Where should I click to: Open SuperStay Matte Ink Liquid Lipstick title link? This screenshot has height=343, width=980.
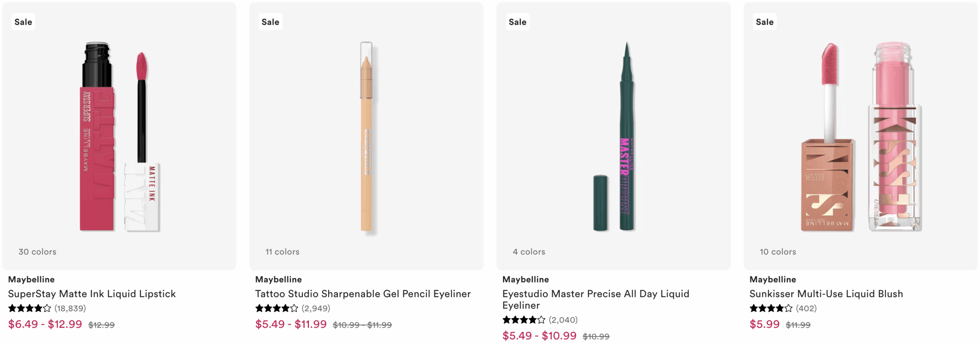pos(92,294)
